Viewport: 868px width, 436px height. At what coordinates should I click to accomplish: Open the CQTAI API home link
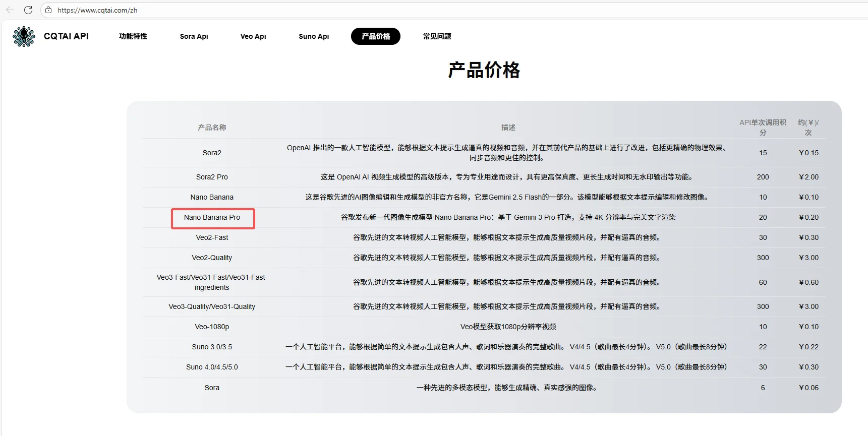(66, 36)
